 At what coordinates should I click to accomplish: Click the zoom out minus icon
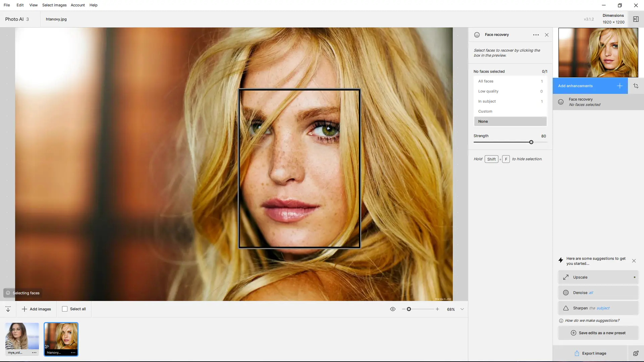click(x=404, y=309)
